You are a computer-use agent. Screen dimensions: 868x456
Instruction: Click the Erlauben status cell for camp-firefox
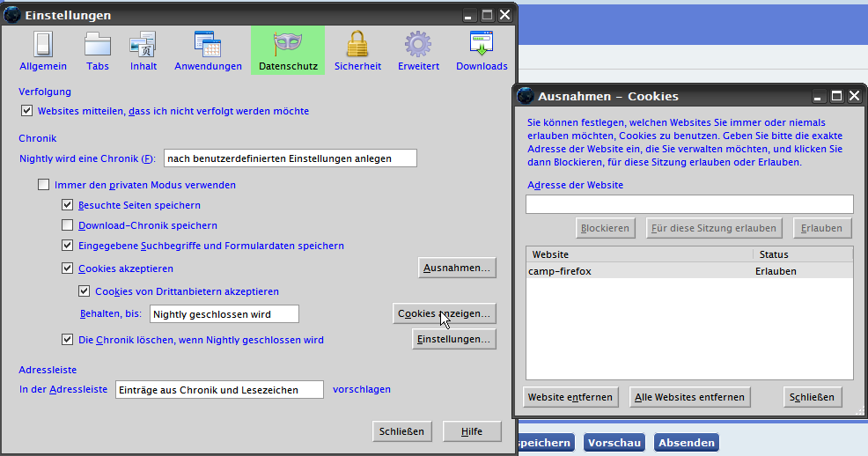tap(776, 271)
